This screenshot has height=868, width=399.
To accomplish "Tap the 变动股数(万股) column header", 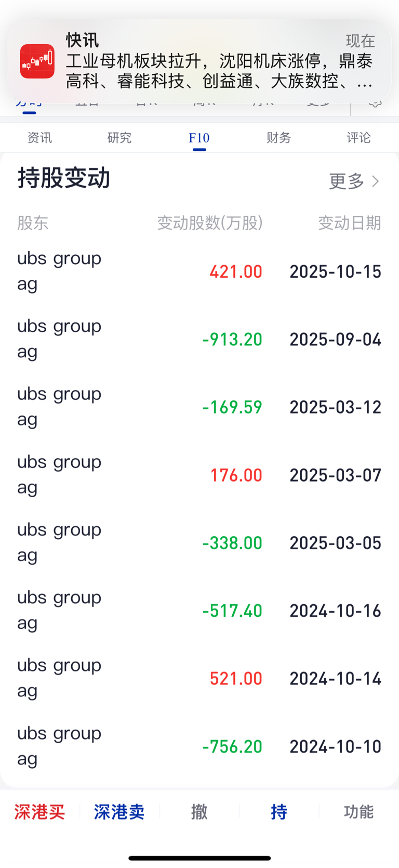I will pyautogui.click(x=210, y=223).
